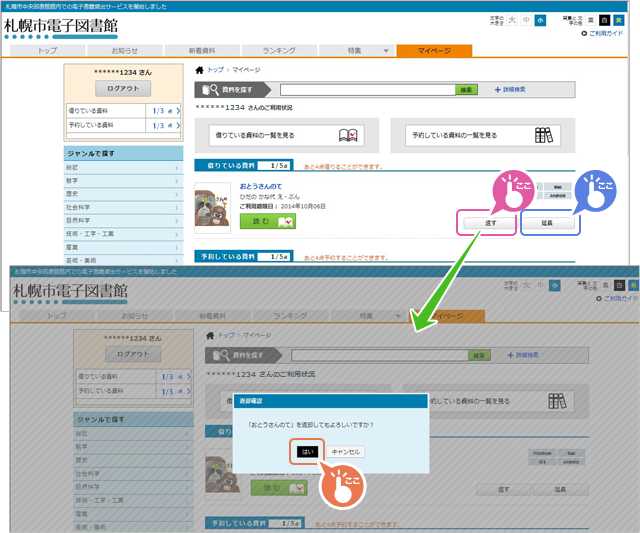Click the 延長 button for おとうさんのて
Viewport: 640px width, 533px height.
pos(547,223)
